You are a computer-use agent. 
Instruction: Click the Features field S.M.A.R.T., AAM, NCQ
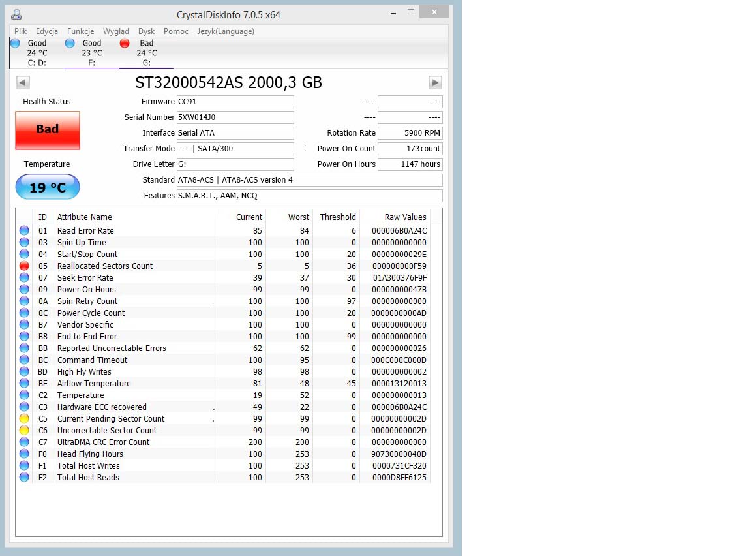pos(310,196)
